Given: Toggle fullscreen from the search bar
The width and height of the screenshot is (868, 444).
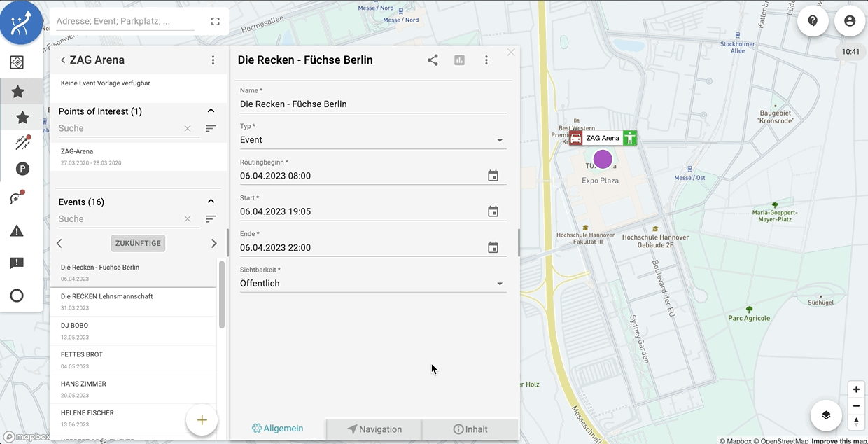Looking at the screenshot, I should pyautogui.click(x=215, y=22).
